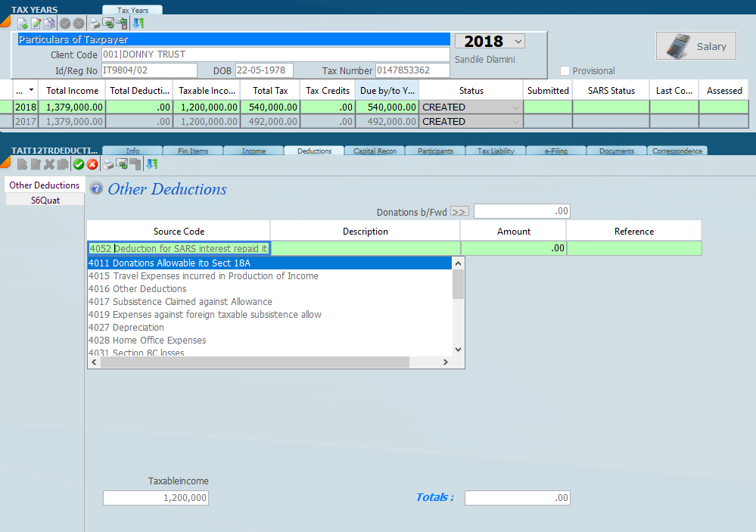Click the Tax Number input field
This screenshot has height=532, width=756.
tap(412, 70)
